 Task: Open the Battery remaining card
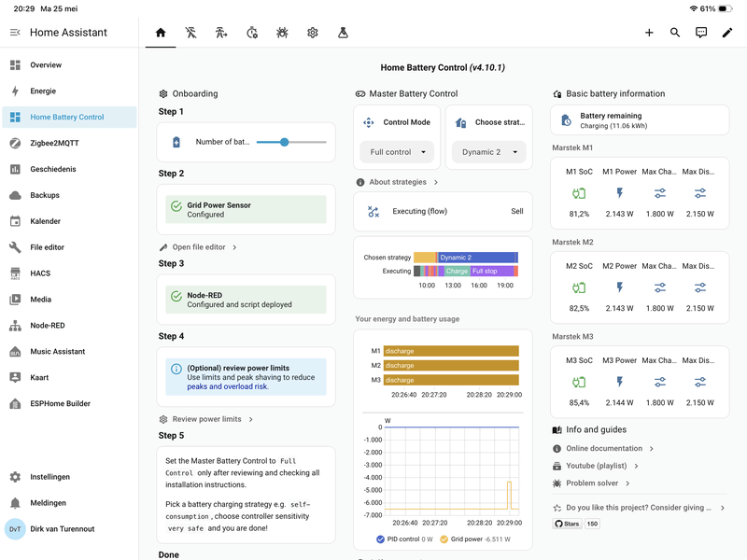coord(640,120)
